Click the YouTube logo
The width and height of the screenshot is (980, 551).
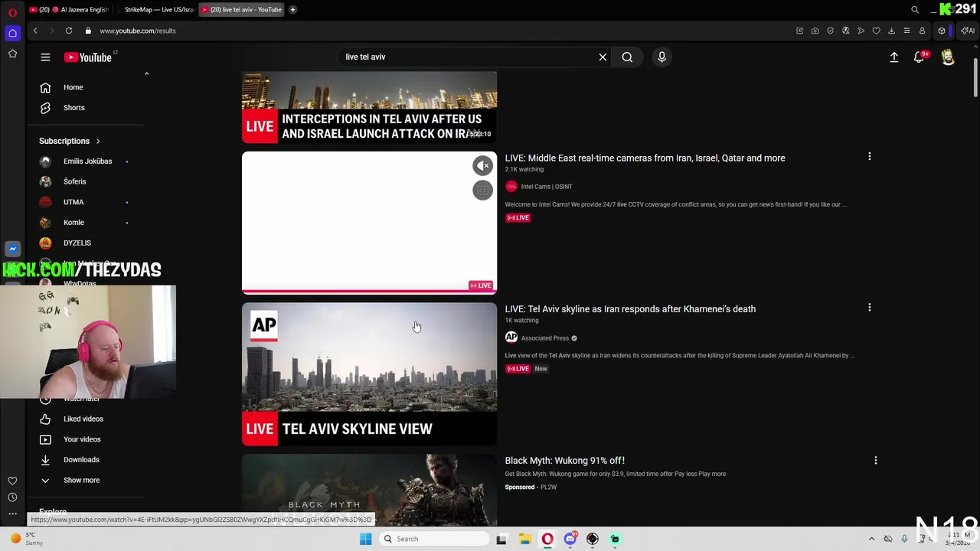coord(88,57)
